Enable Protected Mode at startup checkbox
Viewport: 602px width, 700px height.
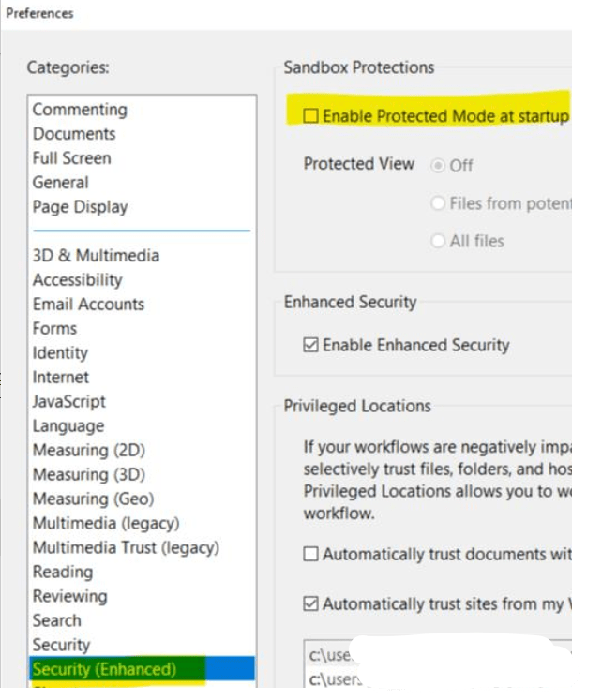coord(311,116)
